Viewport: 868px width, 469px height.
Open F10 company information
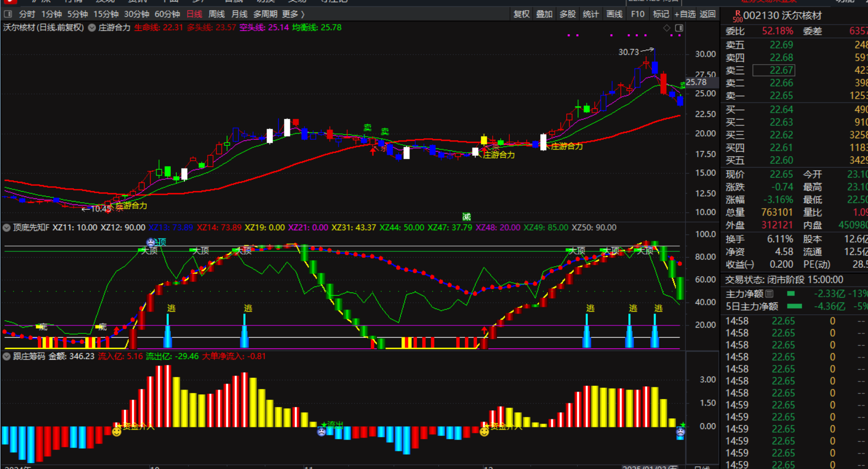[637, 14]
